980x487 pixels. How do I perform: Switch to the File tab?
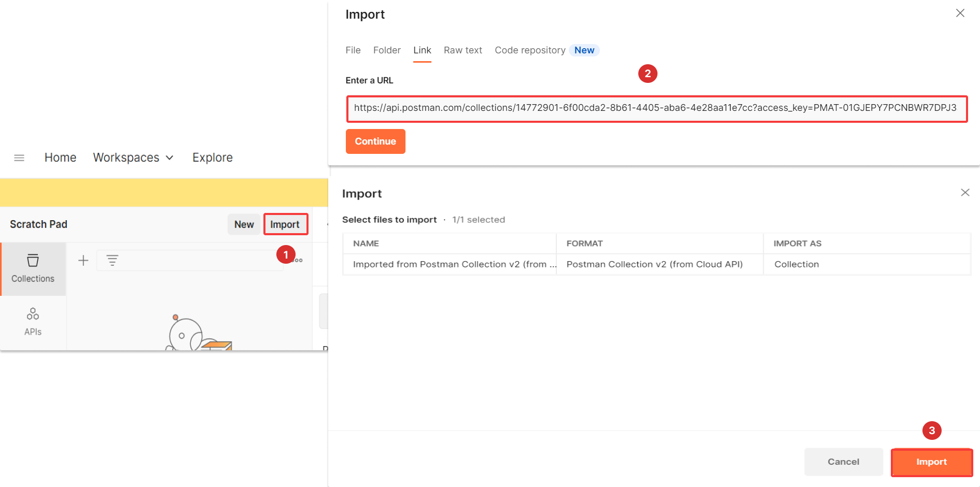353,50
